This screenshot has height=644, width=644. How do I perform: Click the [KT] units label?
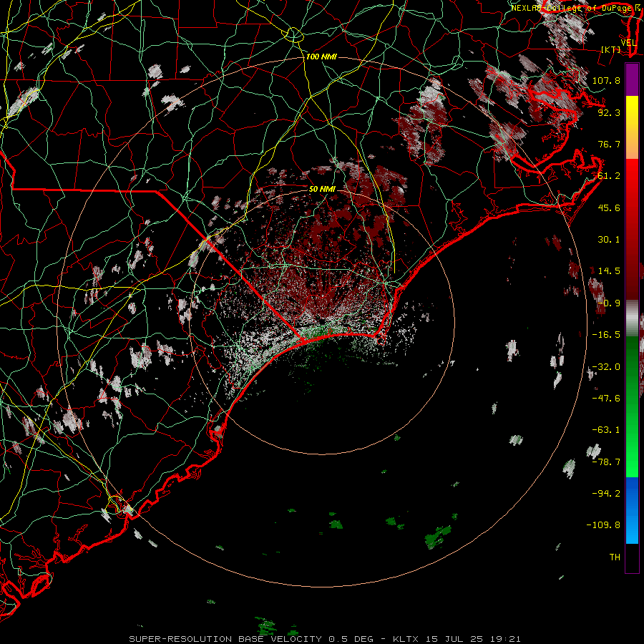click(x=611, y=49)
